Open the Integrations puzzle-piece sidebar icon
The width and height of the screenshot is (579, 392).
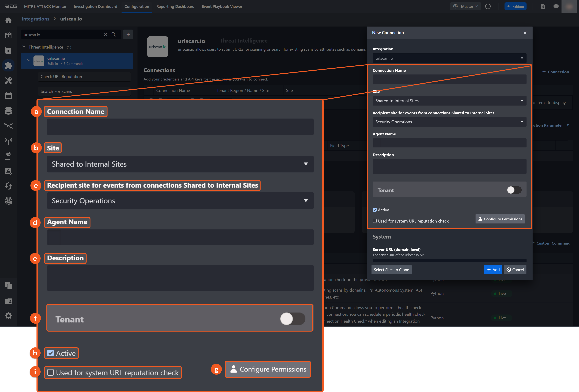(8, 65)
